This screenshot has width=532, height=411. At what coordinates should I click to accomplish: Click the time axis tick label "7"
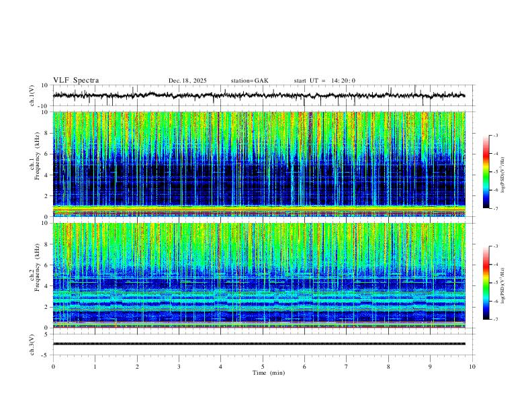(347, 367)
